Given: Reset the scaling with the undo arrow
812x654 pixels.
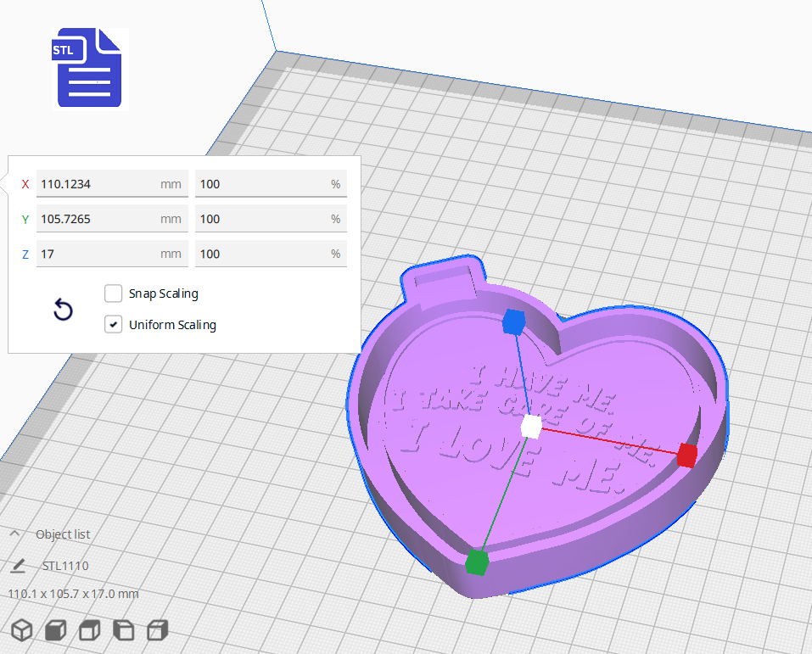Looking at the screenshot, I should click(x=63, y=310).
